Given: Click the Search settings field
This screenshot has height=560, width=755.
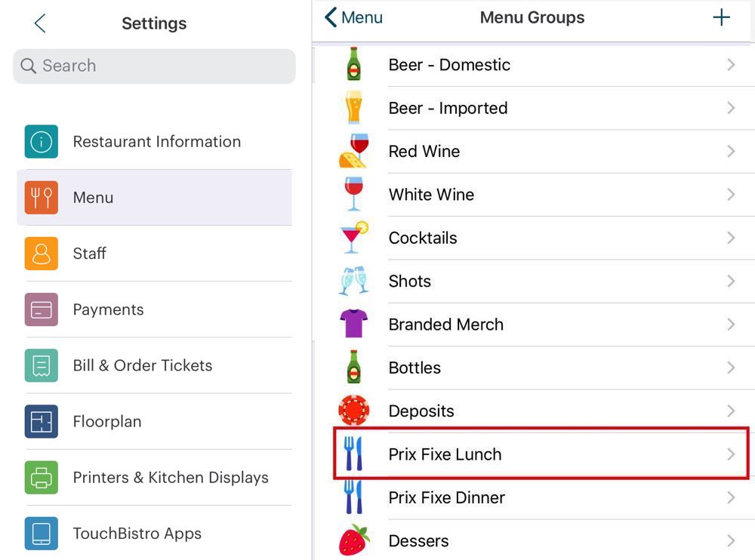Looking at the screenshot, I should (x=154, y=66).
